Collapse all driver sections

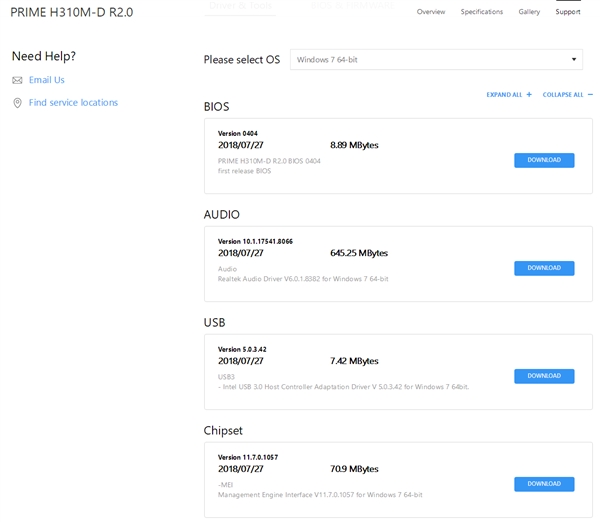pos(563,94)
